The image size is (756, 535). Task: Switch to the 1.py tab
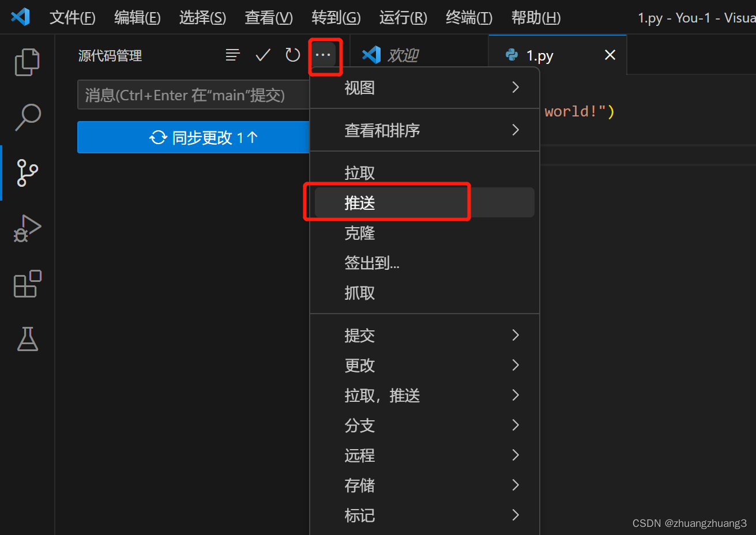pyautogui.click(x=557, y=55)
